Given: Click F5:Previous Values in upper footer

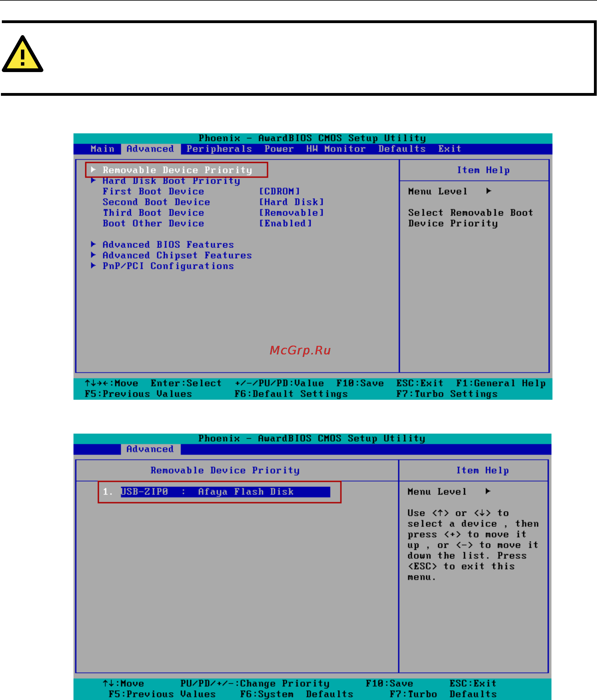Looking at the screenshot, I should pos(139,394).
